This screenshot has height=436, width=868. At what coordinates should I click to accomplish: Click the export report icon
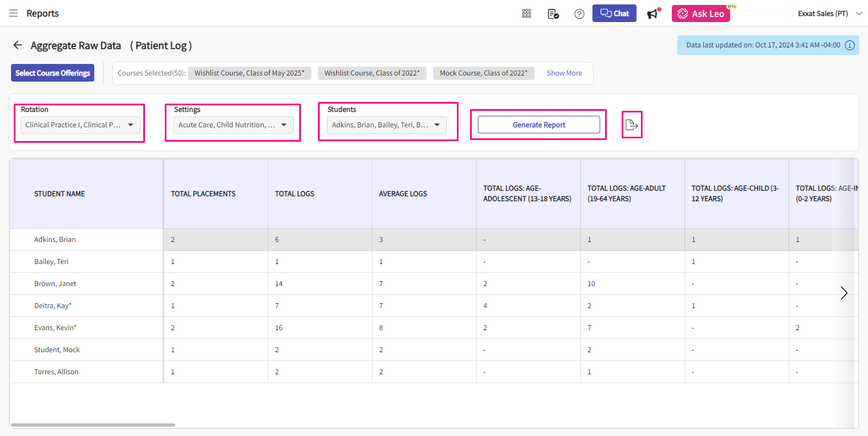[632, 125]
